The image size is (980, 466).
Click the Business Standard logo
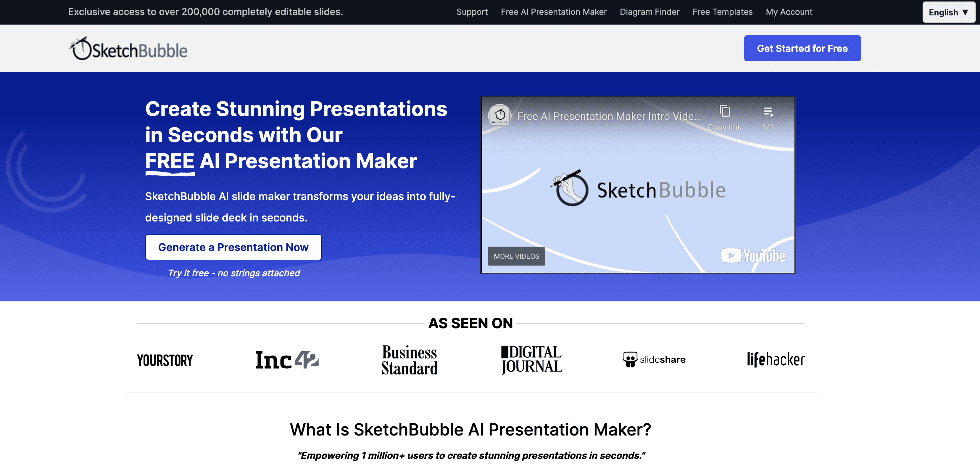click(409, 360)
